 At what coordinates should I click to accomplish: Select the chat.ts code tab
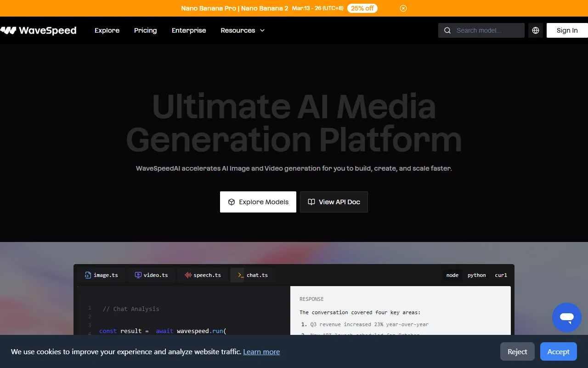253,275
